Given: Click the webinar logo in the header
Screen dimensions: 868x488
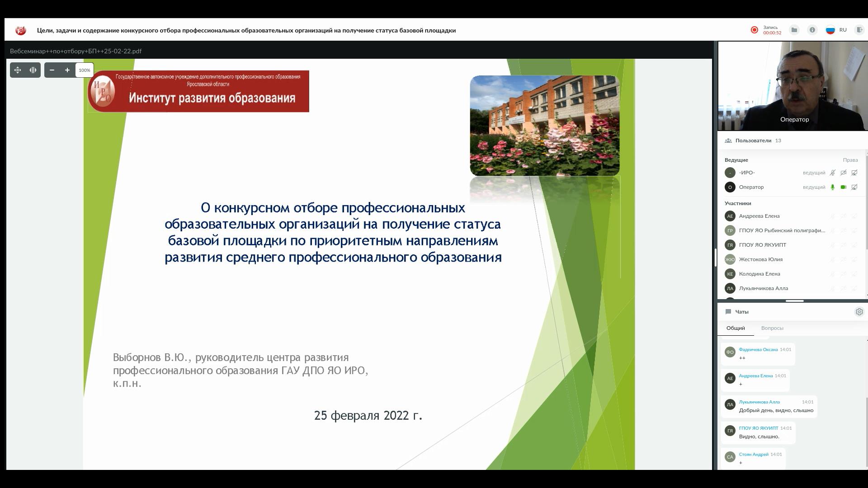Looking at the screenshot, I should (x=20, y=30).
